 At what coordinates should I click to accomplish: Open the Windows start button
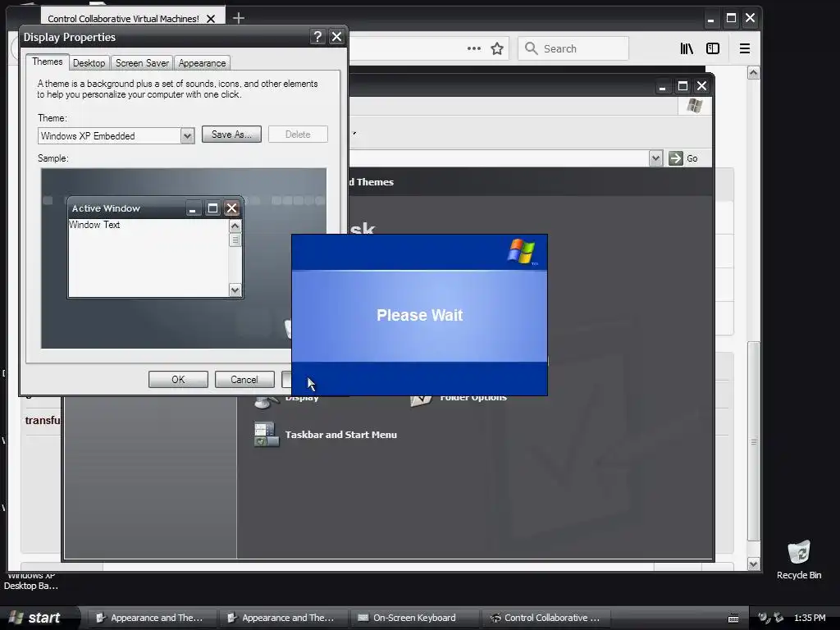[x=36, y=618]
